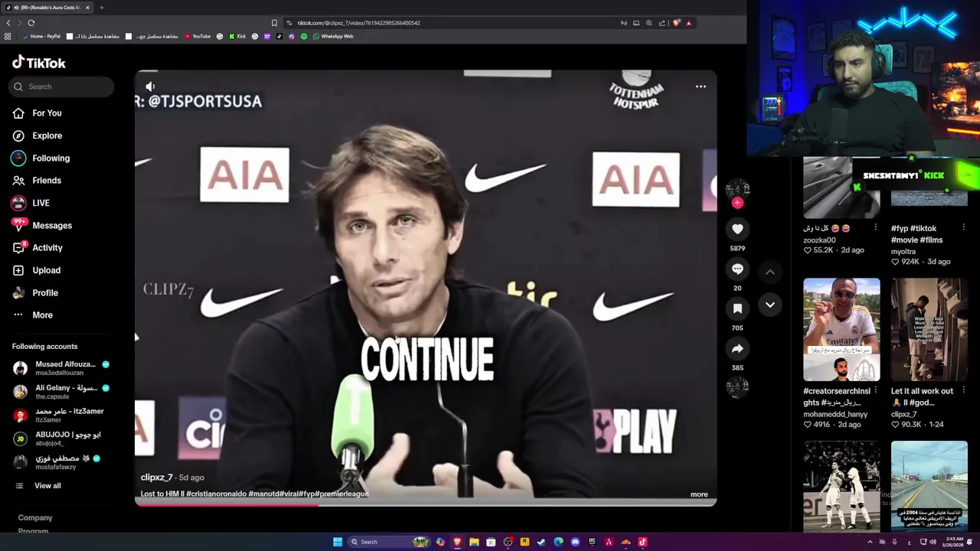Reload the browser page
The image size is (980, 551).
(x=31, y=23)
